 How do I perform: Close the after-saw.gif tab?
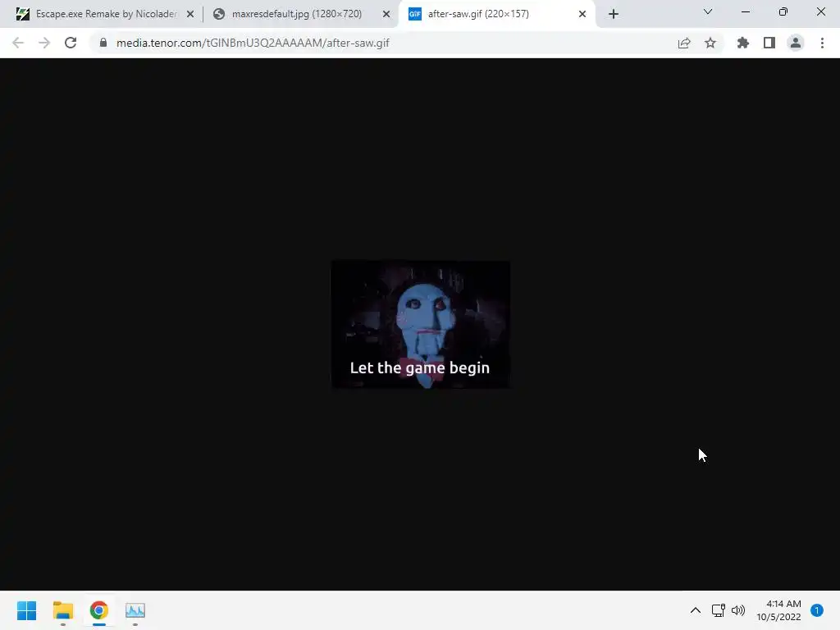[582, 15]
